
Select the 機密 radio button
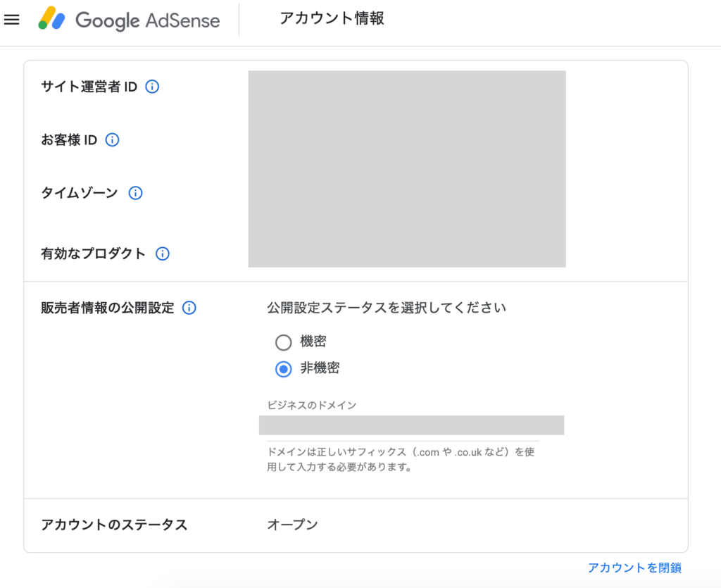pyautogui.click(x=283, y=342)
